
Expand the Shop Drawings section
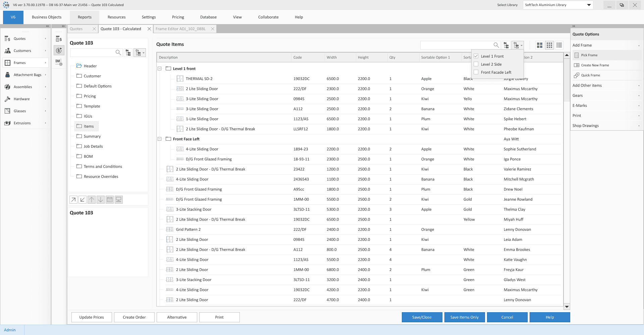606,126
